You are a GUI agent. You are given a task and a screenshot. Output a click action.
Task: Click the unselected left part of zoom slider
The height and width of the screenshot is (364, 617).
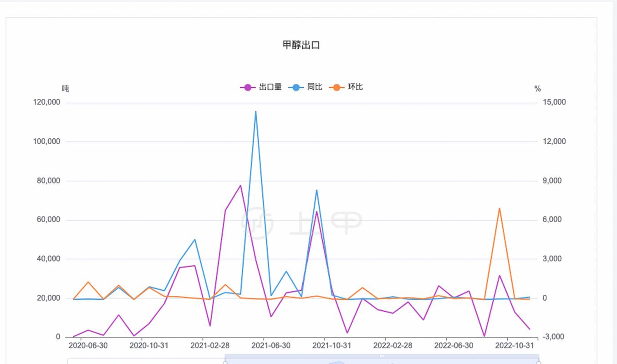146,361
